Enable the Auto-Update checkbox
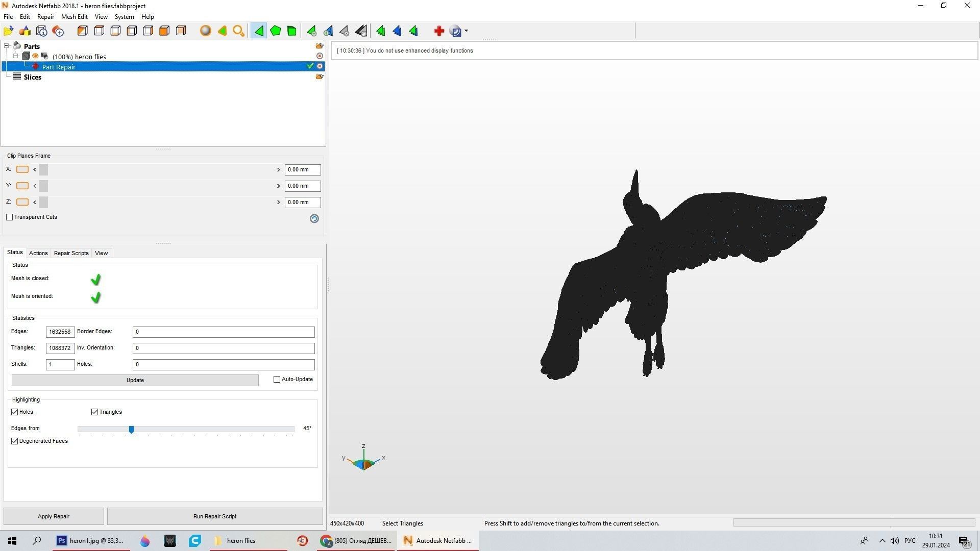The height and width of the screenshot is (551, 980). (x=277, y=380)
